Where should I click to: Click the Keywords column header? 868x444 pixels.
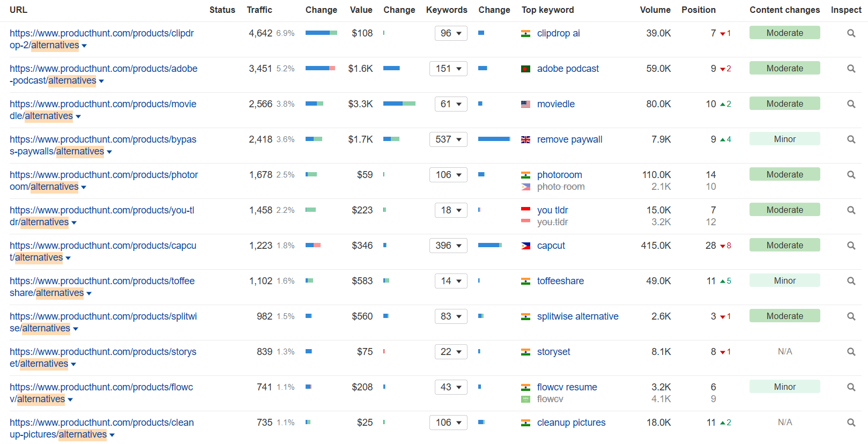coord(447,10)
